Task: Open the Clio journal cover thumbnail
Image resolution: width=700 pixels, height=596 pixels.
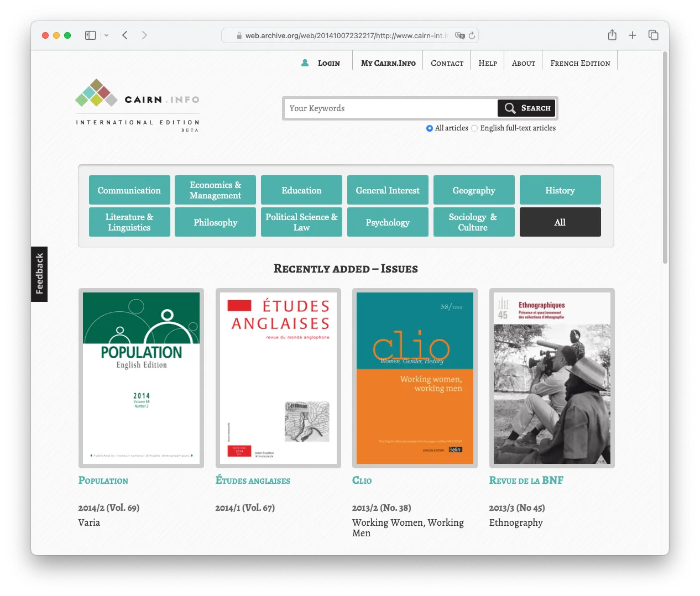Action: coord(415,378)
